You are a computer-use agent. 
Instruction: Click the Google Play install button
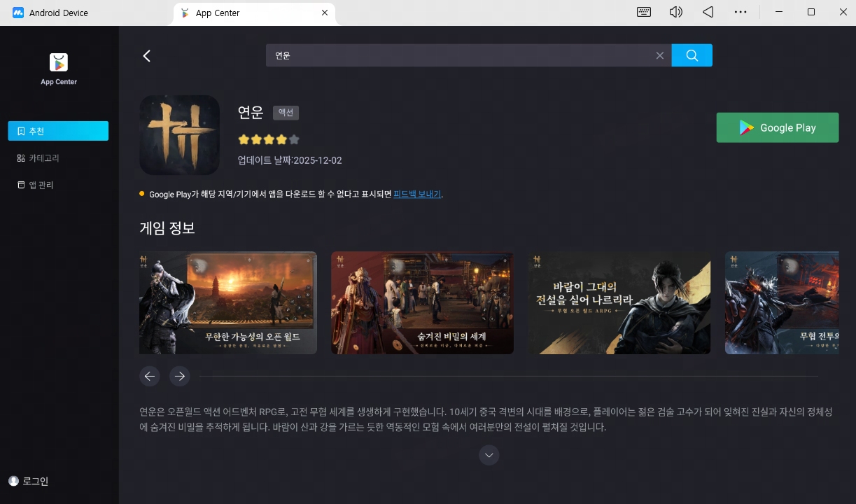pyautogui.click(x=777, y=127)
